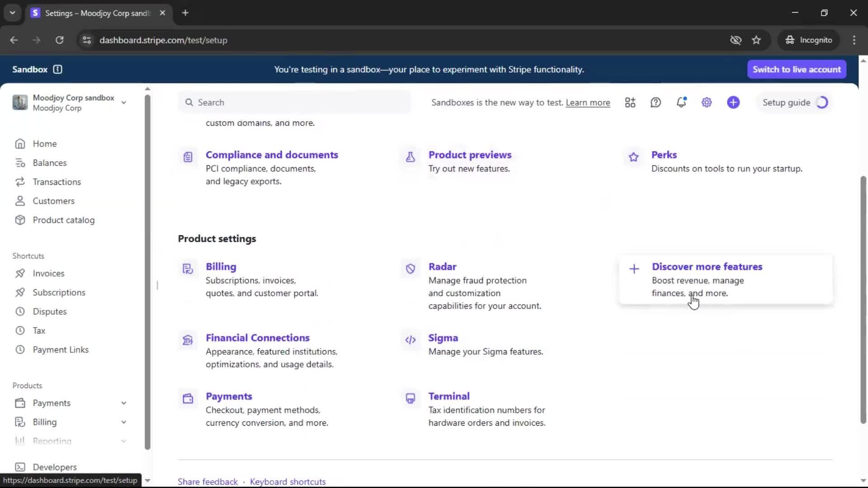Click the Terminal device icon
Screen dimensions: 868x488
point(410,398)
